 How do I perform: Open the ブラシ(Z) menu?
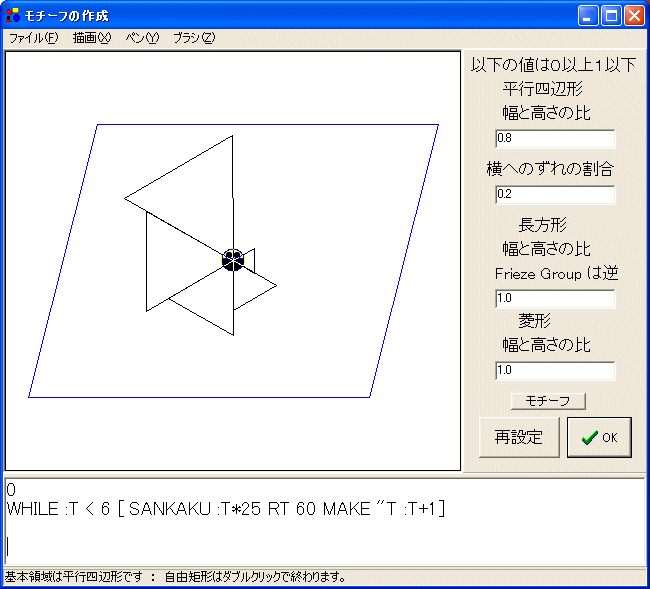click(194, 38)
